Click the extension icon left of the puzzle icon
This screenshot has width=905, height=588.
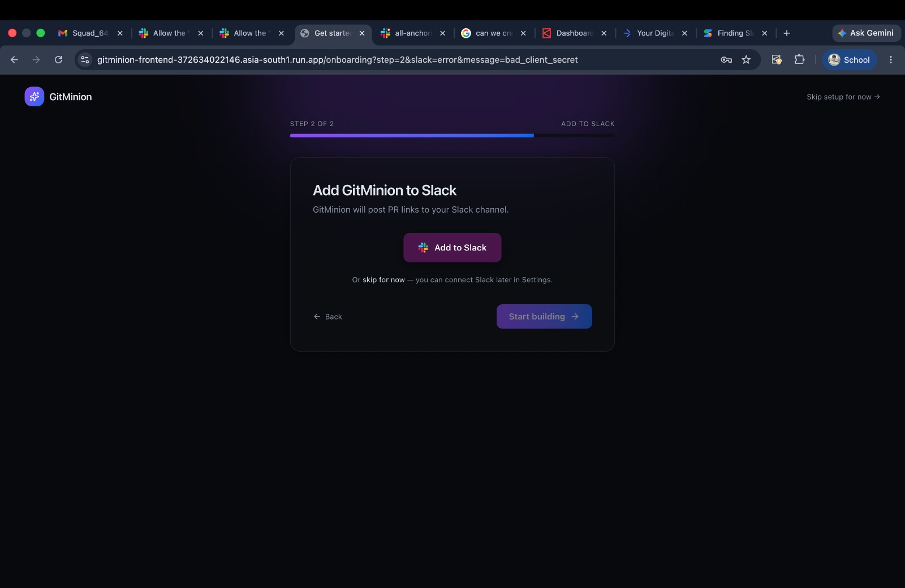tap(777, 59)
